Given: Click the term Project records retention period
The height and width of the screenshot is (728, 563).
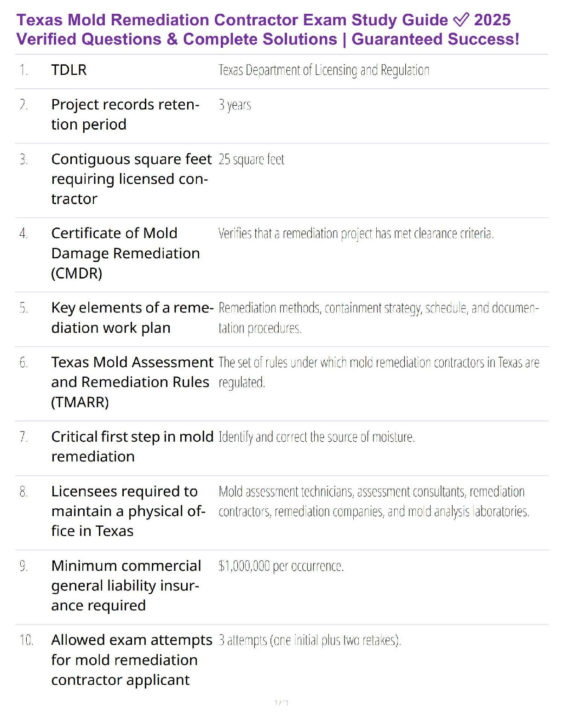Looking at the screenshot, I should coord(125,114).
